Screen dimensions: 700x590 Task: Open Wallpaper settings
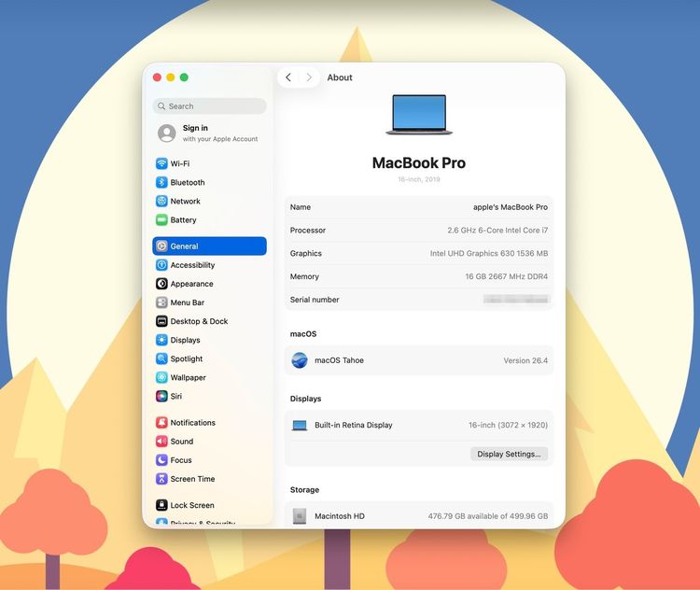(209, 377)
